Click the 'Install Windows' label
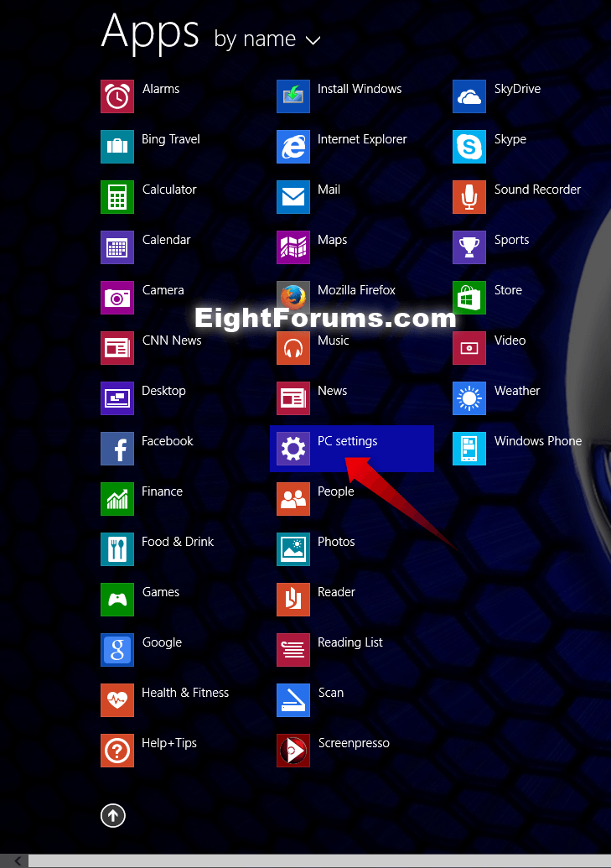Screen dimensions: 611x868 point(360,89)
